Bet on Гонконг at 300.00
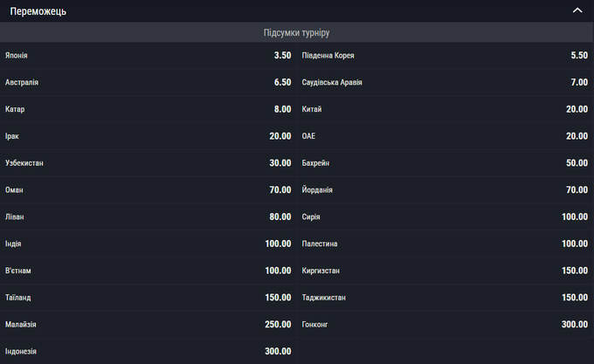This screenshot has height=364, width=594. 445,324
